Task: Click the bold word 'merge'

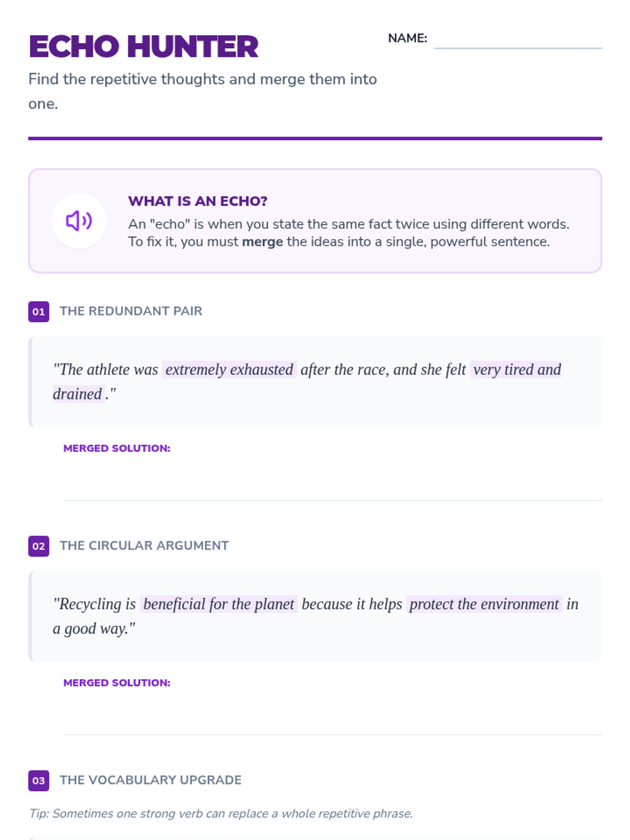Action: point(262,241)
